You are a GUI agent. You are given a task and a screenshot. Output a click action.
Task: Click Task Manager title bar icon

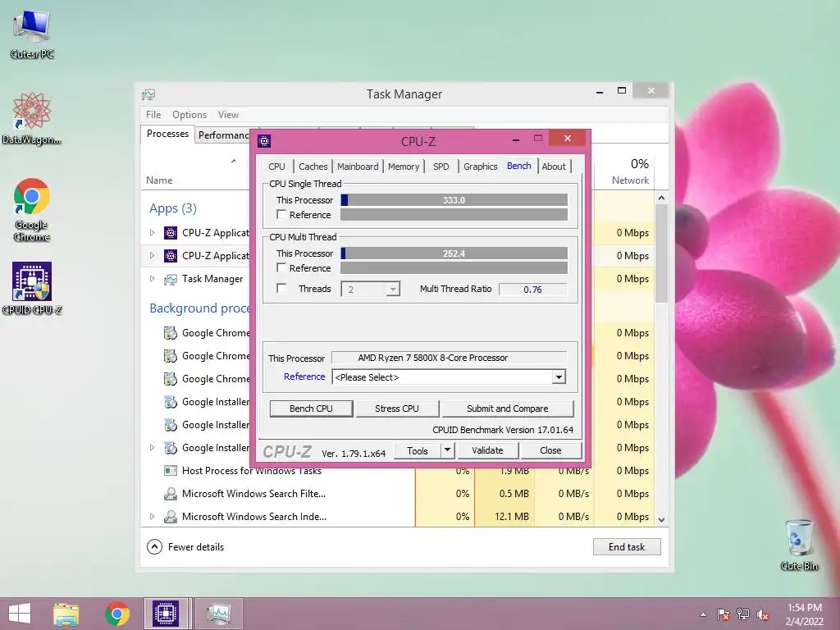pyautogui.click(x=148, y=95)
